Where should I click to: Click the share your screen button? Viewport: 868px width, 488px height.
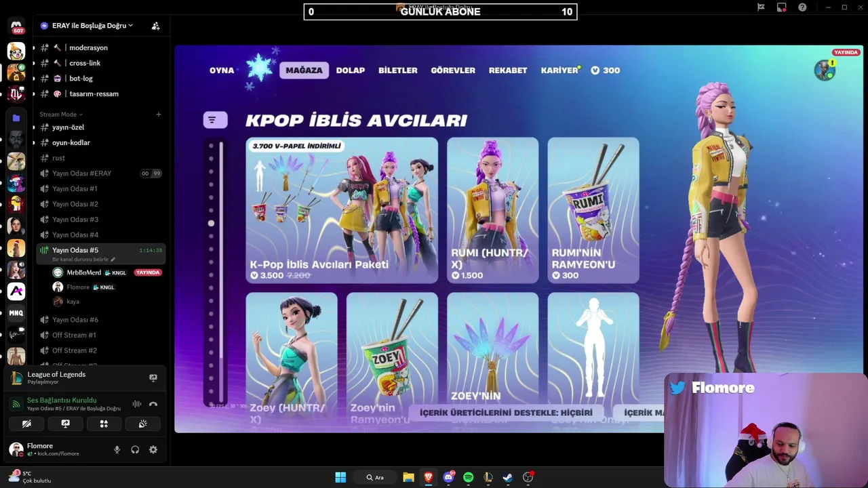(65, 424)
